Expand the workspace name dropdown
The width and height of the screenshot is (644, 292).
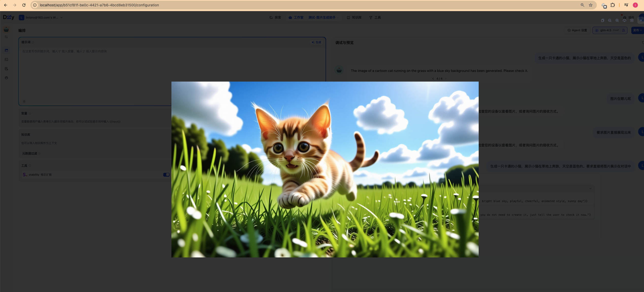coord(61,18)
